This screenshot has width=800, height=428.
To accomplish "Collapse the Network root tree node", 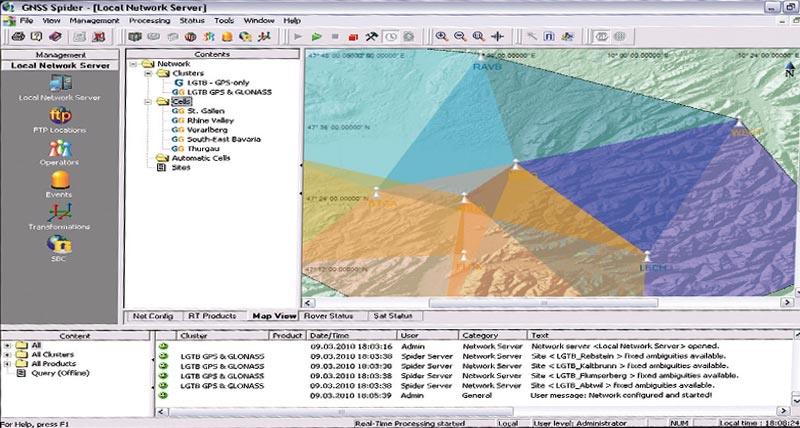I will (135, 63).
